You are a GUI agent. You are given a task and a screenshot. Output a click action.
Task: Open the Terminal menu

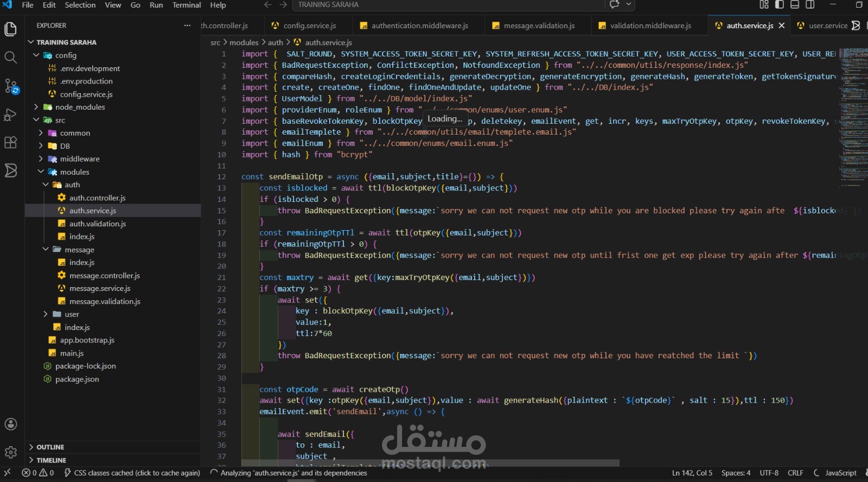pyautogui.click(x=187, y=5)
